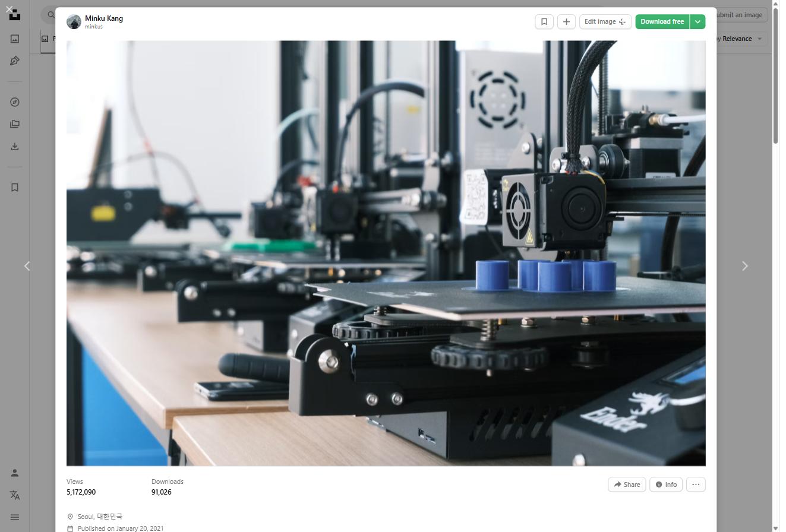The image size is (786, 532).
Task: Click the Share button
Action: click(x=627, y=484)
